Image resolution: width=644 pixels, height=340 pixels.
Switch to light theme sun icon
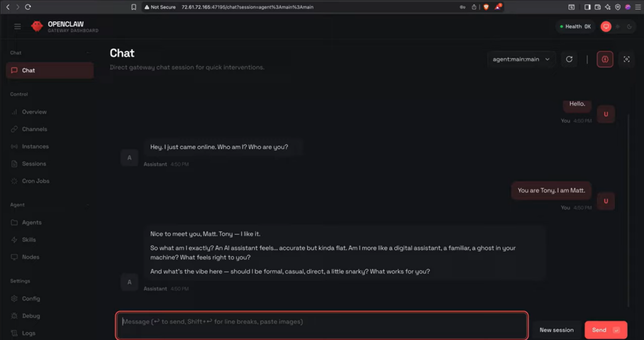pyautogui.click(x=618, y=26)
